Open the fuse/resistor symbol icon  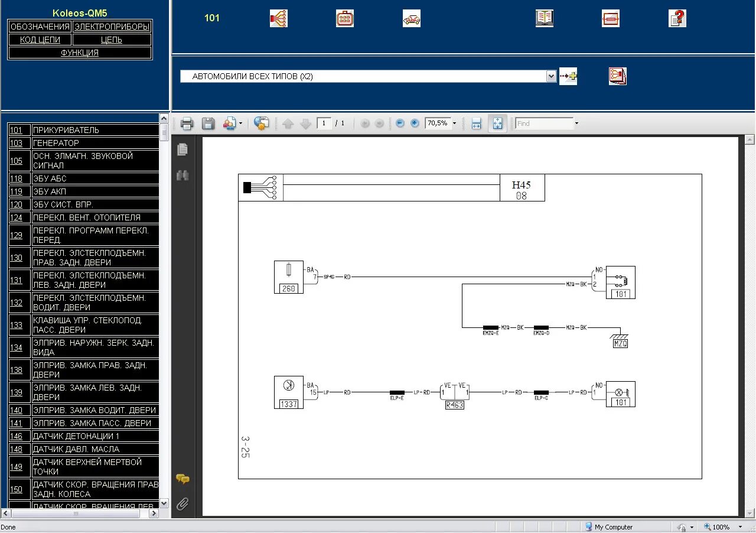611,18
